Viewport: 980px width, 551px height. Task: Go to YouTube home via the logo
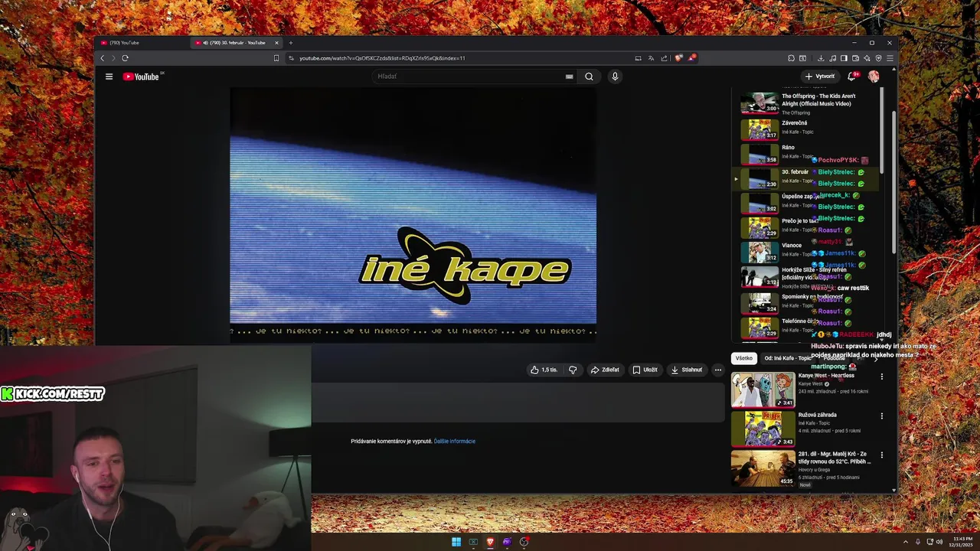point(141,77)
